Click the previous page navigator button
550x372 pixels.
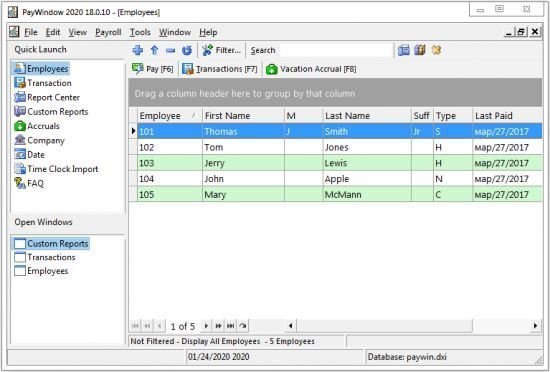tap(147, 326)
